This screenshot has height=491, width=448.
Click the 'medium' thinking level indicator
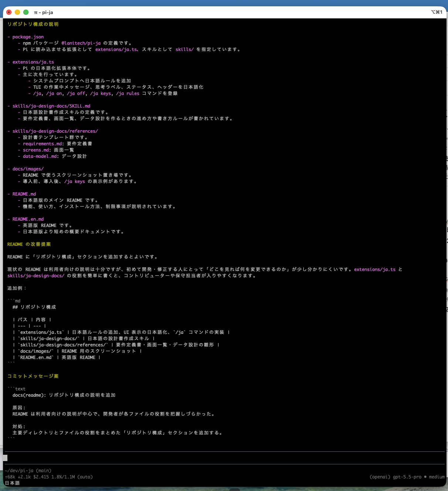[437, 477]
